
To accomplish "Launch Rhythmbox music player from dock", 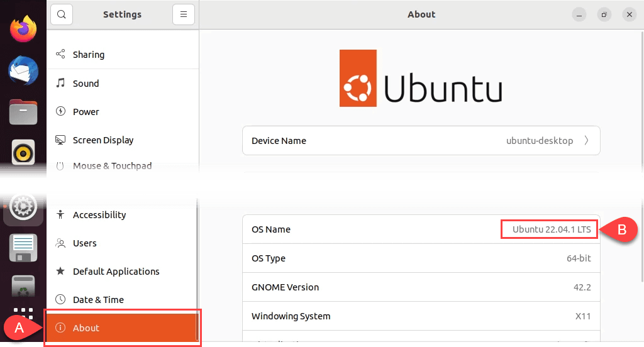I will tap(23, 152).
